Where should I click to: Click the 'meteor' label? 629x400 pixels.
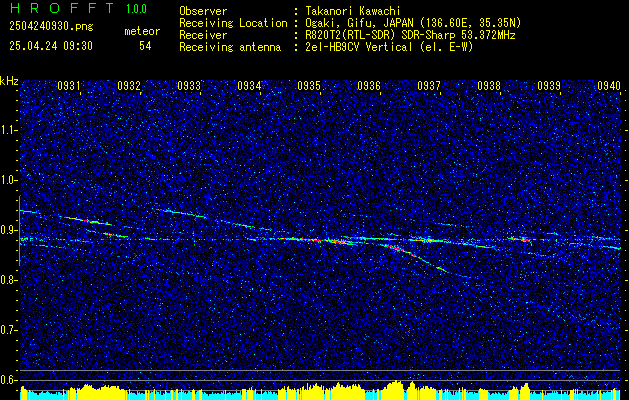click(x=142, y=31)
